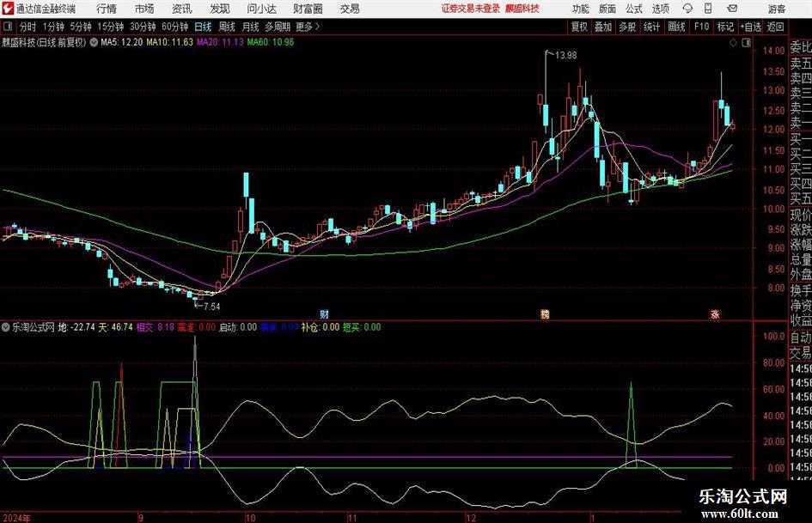
Task: Open the mail envelope icon
Action: click(x=732, y=9)
